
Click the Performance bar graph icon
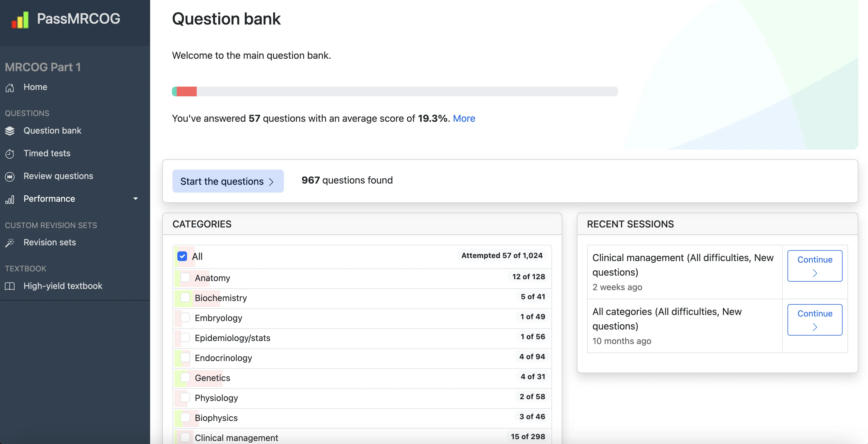pos(10,199)
